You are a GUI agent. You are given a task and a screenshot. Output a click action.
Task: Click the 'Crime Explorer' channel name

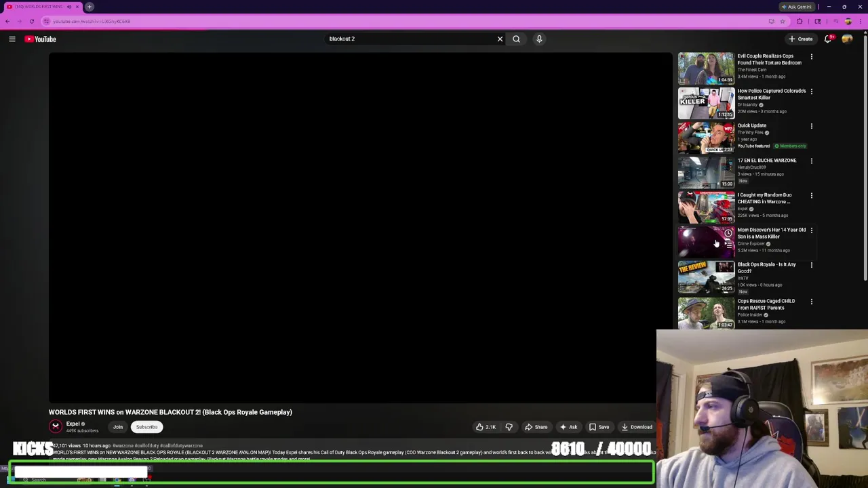[x=751, y=243]
